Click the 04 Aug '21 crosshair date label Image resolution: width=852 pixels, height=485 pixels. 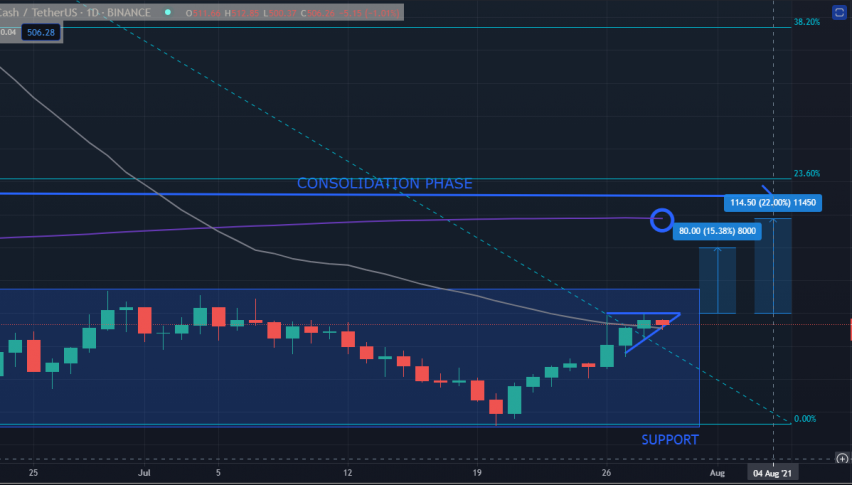pyautogui.click(x=772, y=474)
